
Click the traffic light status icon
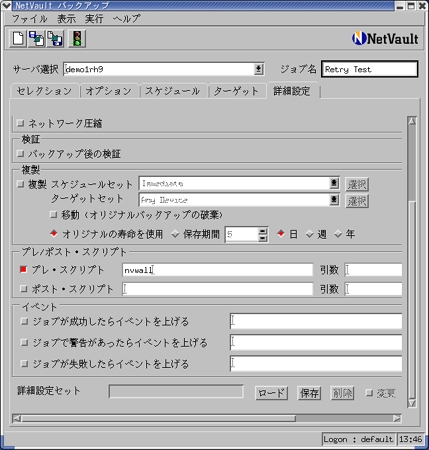(77, 38)
